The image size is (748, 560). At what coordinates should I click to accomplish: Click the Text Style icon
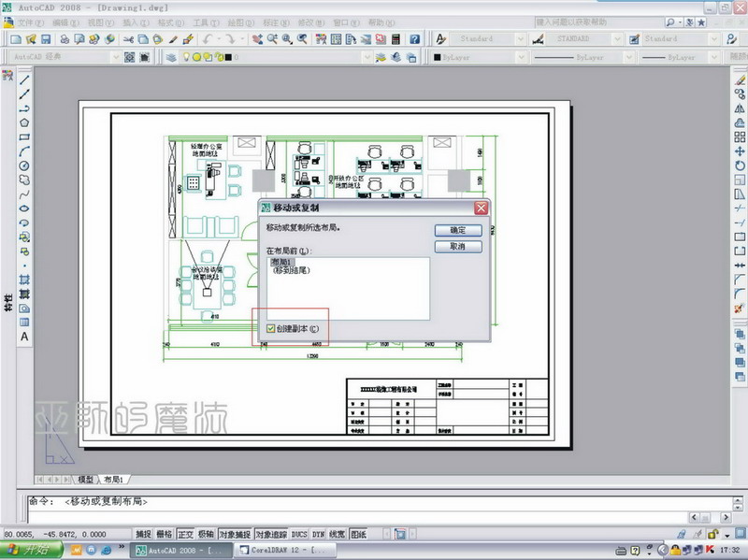click(441, 39)
